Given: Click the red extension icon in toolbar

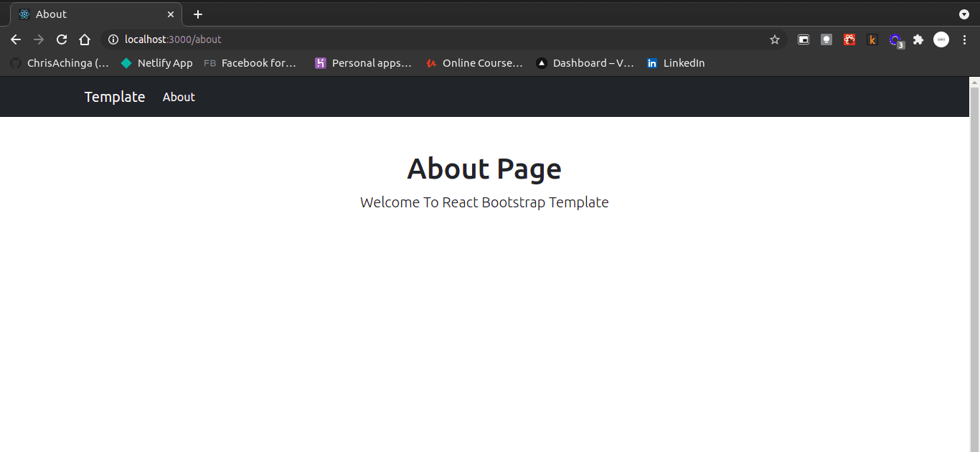Looking at the screenshot, I should click(849, 39).
